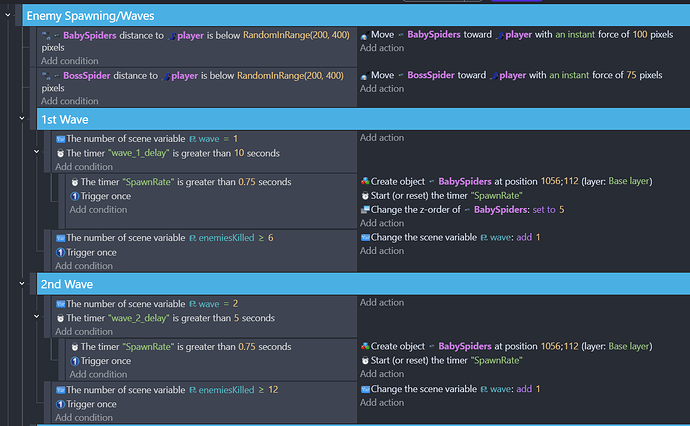Click the Start timer icon in 2nd Wave actions
This screenshot has width=690, height=426.
[365, 360]
